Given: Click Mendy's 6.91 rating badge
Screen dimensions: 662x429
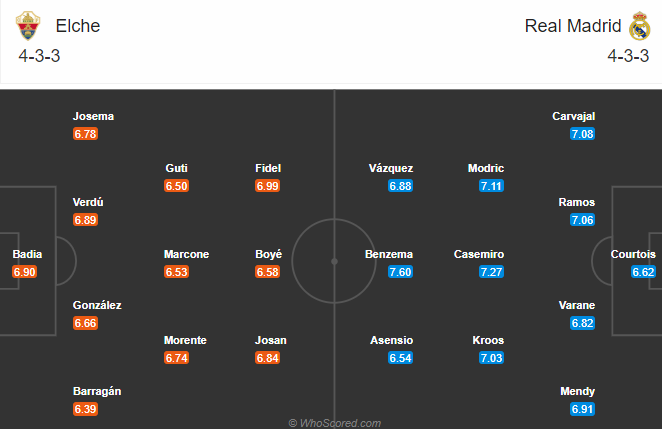Looking at the screenshot, I should pos(582,409).
